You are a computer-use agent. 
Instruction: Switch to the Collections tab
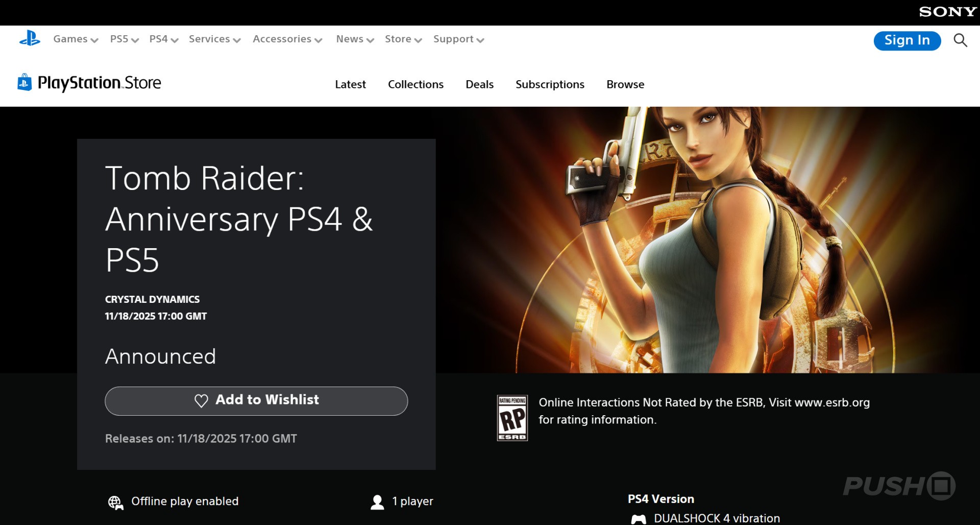click(x=415, y=84)
